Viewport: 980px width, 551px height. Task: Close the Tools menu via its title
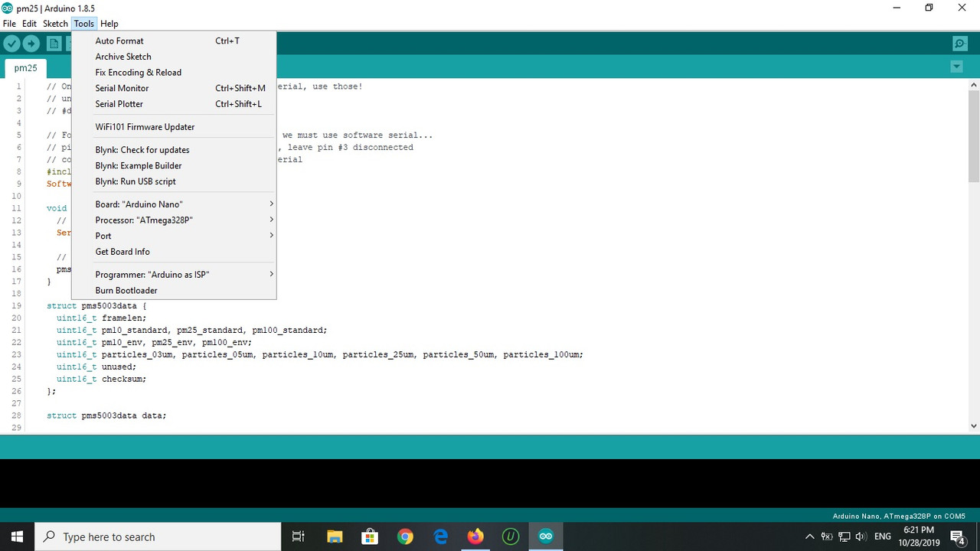[84, 24]
